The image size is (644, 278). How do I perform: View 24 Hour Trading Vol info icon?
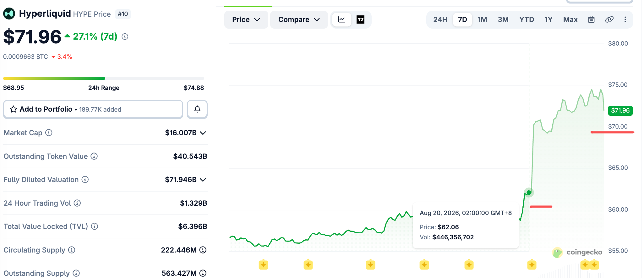click(x=77, y=203)
